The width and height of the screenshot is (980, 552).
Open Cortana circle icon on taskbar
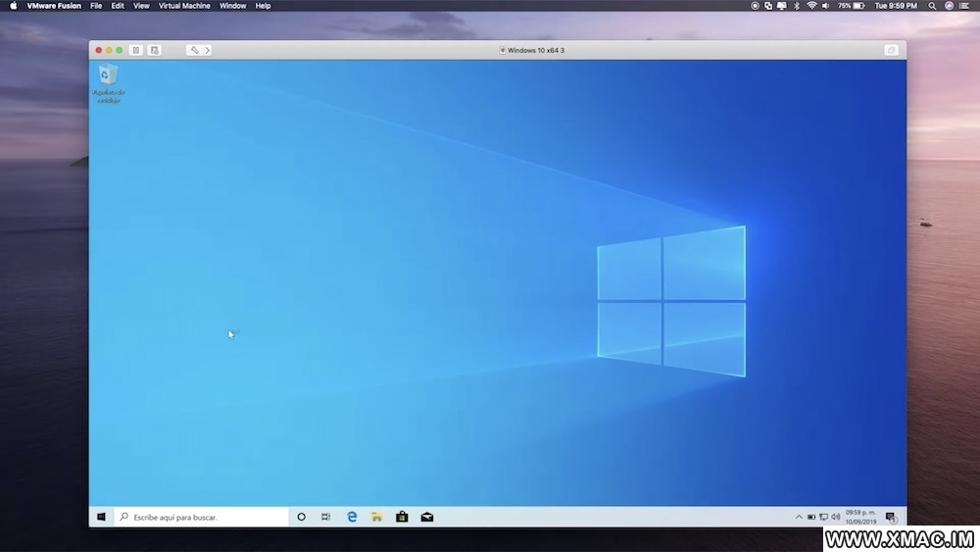(x=301, y=517)
